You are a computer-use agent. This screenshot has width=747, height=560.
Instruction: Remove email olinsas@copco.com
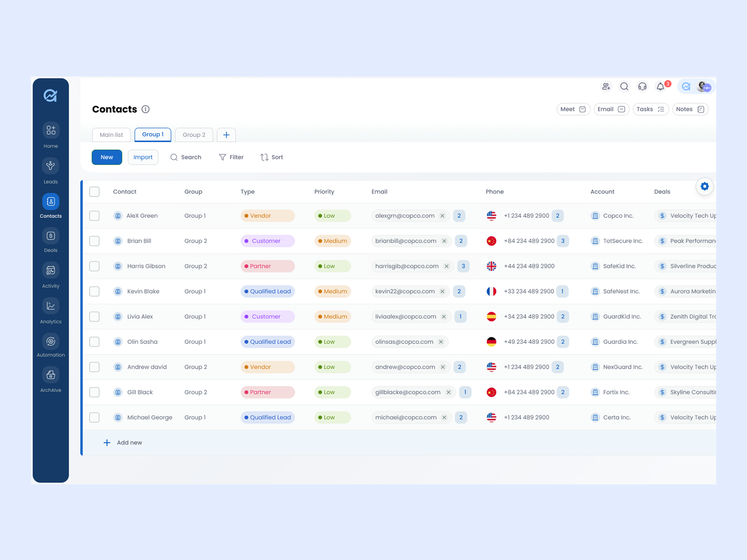(441, 342)
